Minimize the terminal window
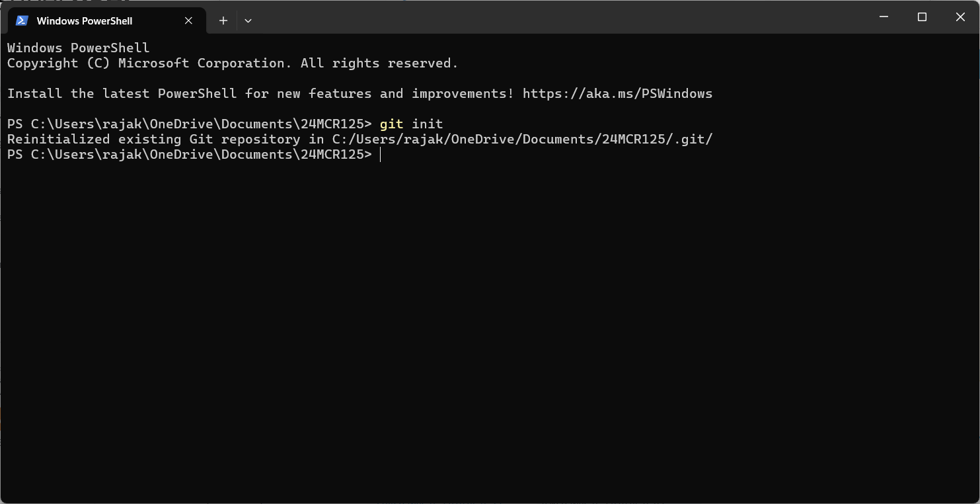Image resolution: width=980 pixels, height=504 pixels. click(x=884, y=17)
